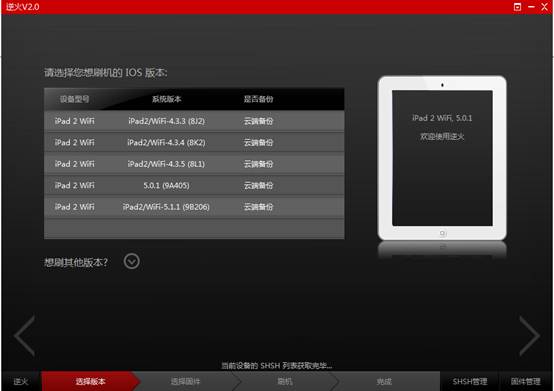Screen dimensions: 554x391
Task: Select the iPad2/WiFi-5.1.1 (9B206) row
Action: point(194,207)
